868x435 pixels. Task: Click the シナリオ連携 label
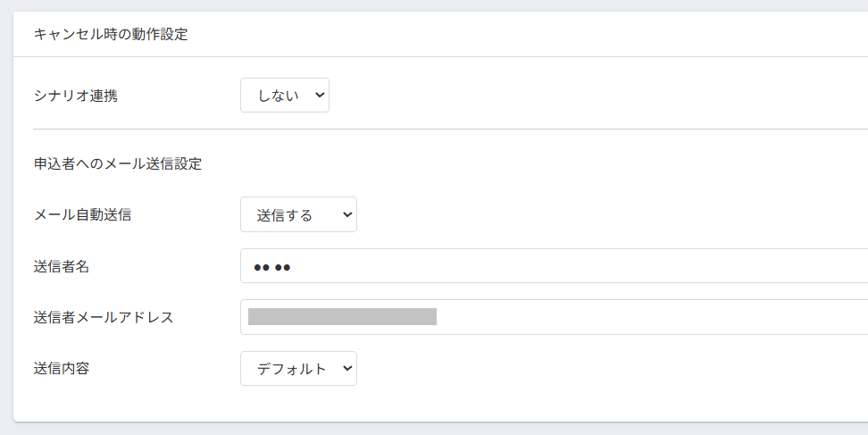click(75, 96)
